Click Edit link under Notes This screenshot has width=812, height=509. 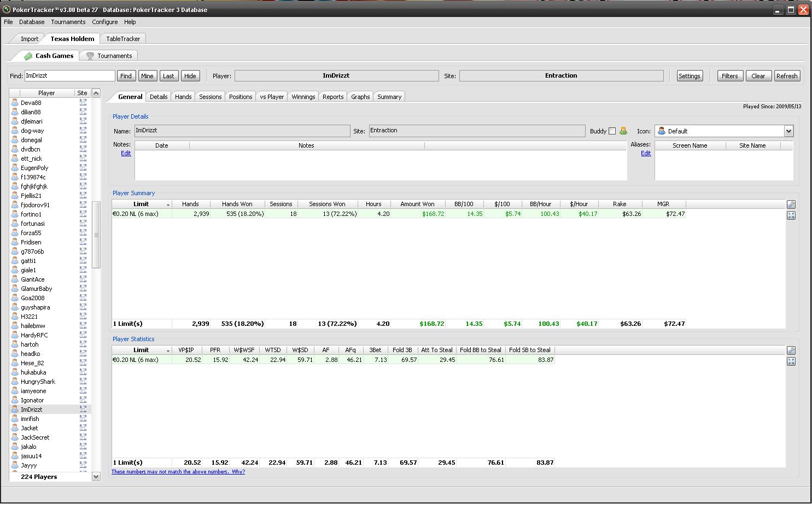126,153
